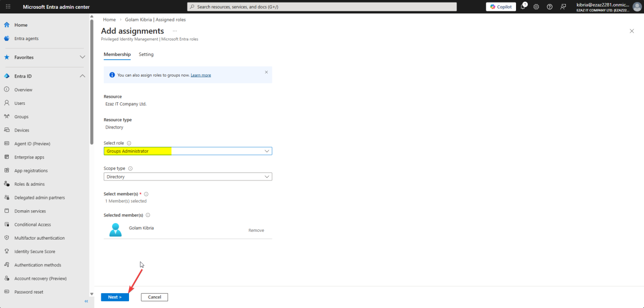This screenshot has height=308, width=644.
Task: Open App registrations icon
Action: coord(7,171)
